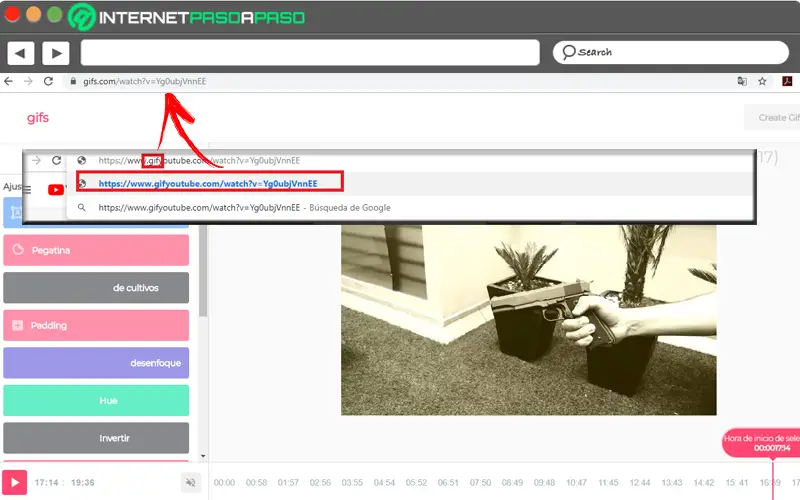Open the hamburger menu beside the YouTube logo

pyautogui.click(x=28, y=190)
